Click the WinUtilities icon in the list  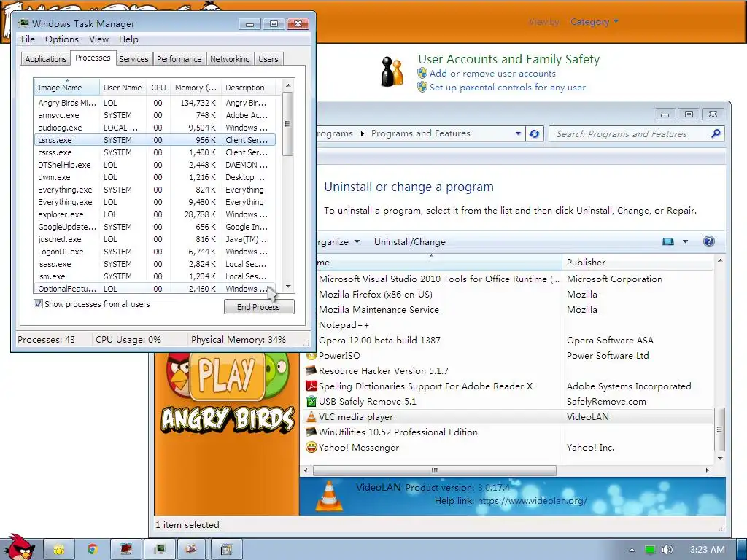point(311,432)
